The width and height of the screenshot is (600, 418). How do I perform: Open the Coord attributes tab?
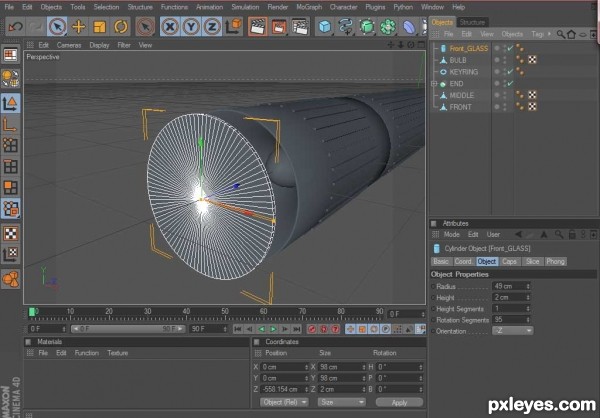click(463, 261)
